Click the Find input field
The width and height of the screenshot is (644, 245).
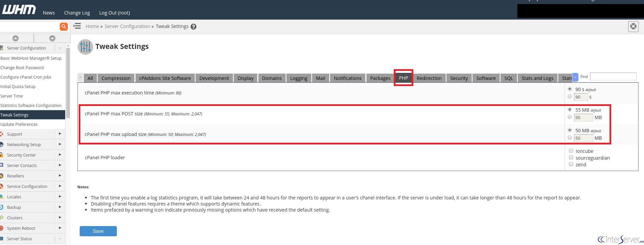[x=613, y=77]
